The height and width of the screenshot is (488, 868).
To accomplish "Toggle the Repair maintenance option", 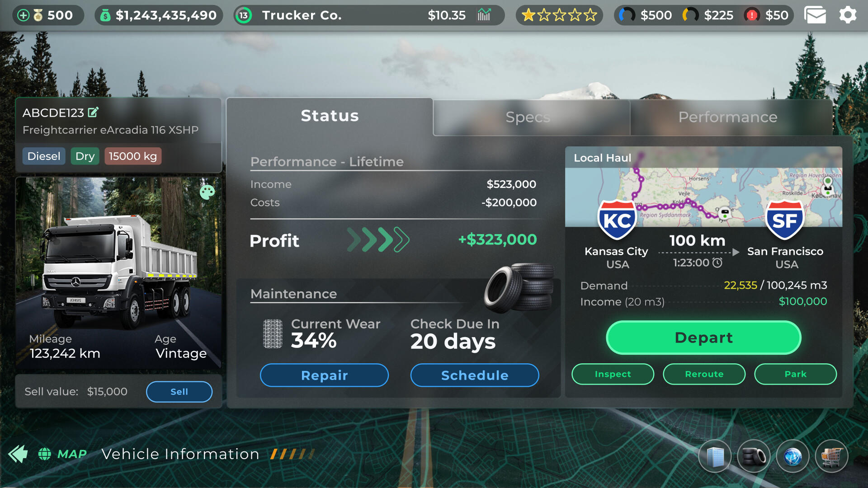I will click(x=324, y=375).
